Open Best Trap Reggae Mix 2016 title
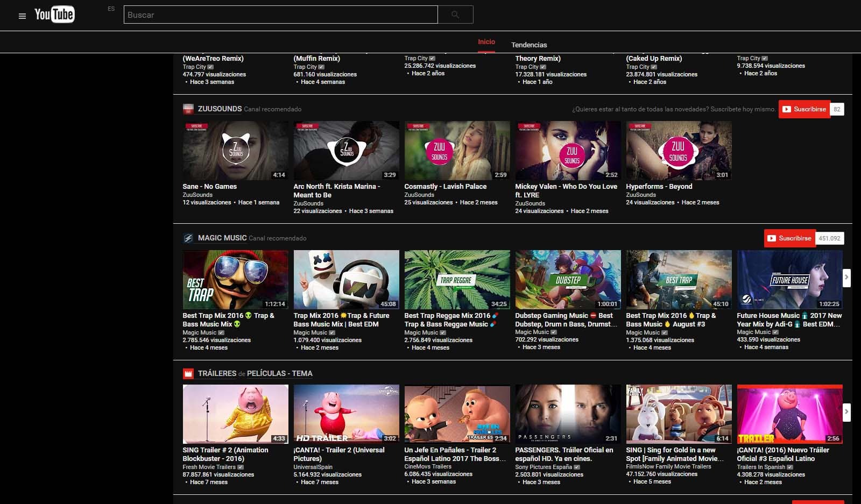861x504 pixels. [x=451, y=320]
